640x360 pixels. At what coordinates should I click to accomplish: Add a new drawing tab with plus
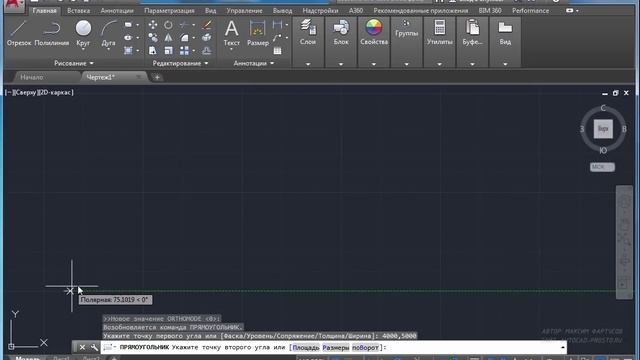tap(157, 77)
